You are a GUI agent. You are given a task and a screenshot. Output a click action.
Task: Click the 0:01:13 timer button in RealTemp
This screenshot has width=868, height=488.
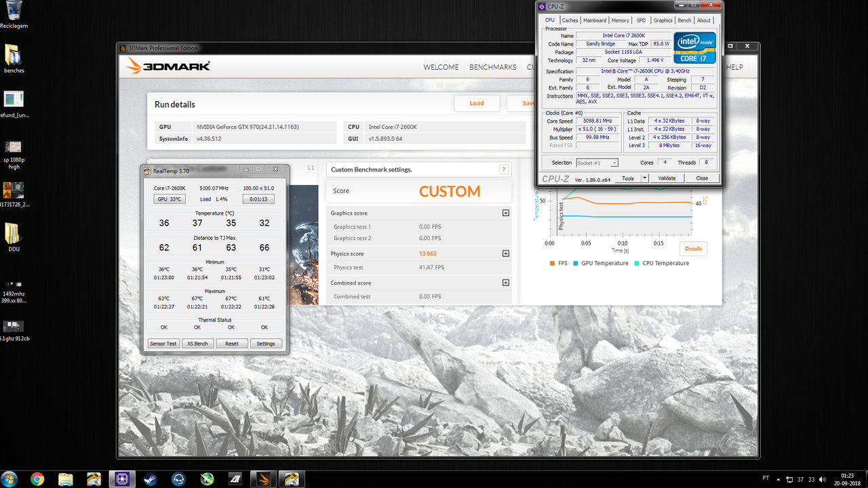(x=258, y=199)
